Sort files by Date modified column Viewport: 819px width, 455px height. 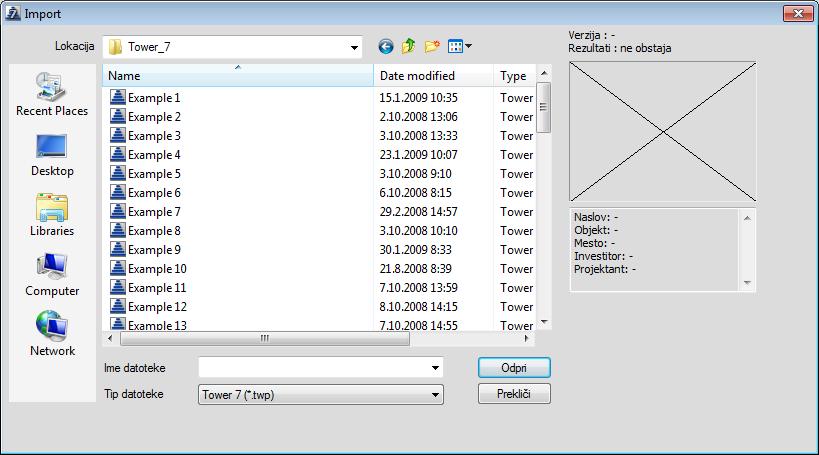tap(434, 76)
